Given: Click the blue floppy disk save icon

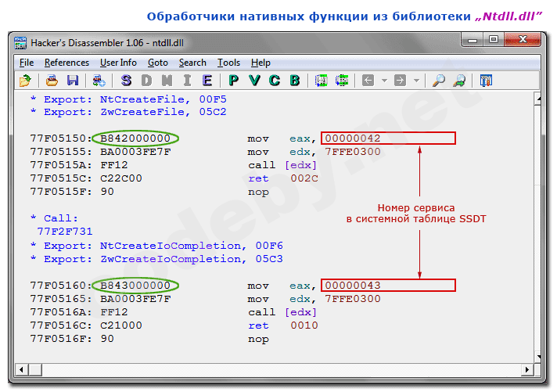Looking at the screenshot, I should tap(72, 81).
